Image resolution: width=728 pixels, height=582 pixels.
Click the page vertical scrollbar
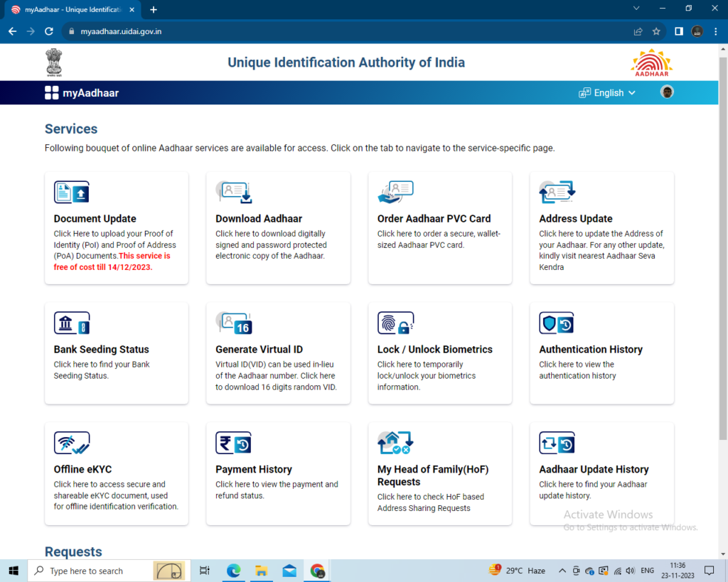click(x=723, y=248)
